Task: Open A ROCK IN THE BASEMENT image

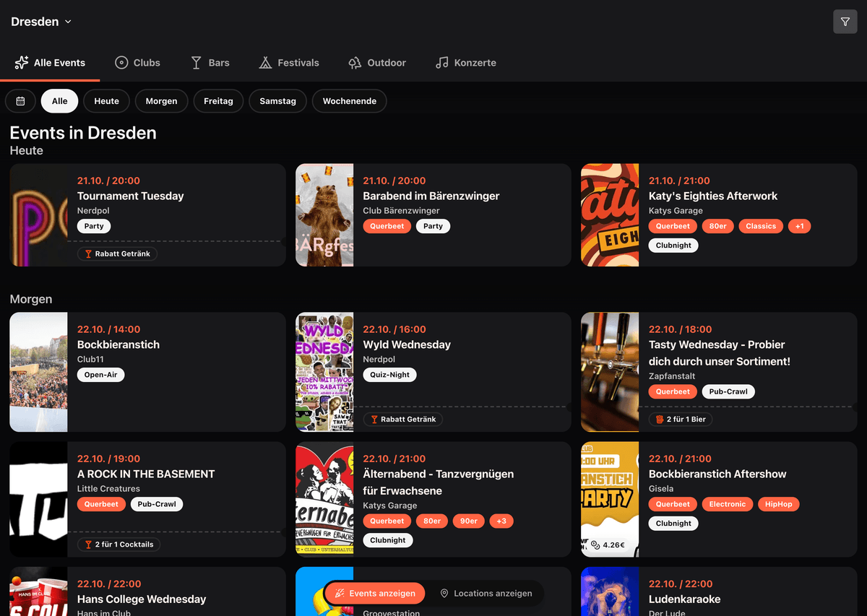Action: (38, 499)
